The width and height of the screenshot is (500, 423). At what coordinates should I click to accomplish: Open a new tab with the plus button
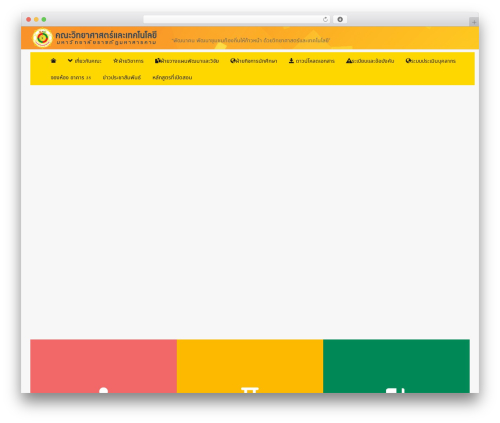tap(474, 22)
